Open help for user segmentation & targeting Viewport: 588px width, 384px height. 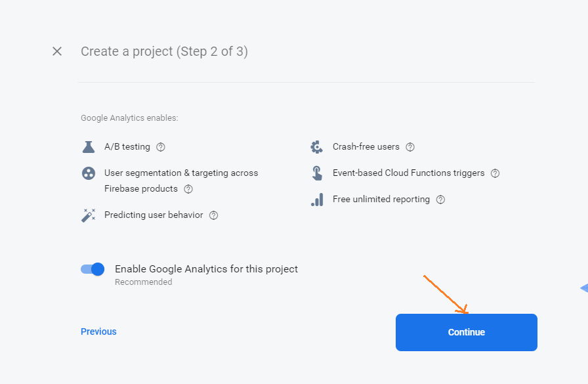click(x=188, y=189)
